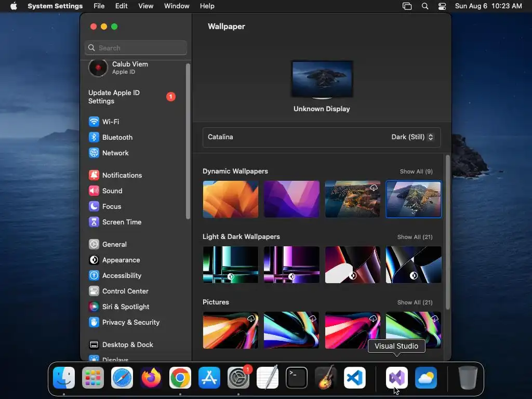Image resolution: width=532 pixels, height=399 pixels.
Task: Select the pink-red swirl picture wallpaper
Action: 353,330
